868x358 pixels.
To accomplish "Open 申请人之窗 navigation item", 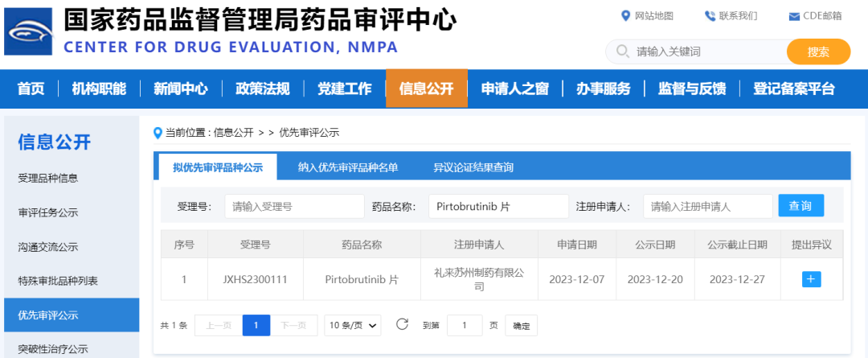I will [x=515, y=88].
